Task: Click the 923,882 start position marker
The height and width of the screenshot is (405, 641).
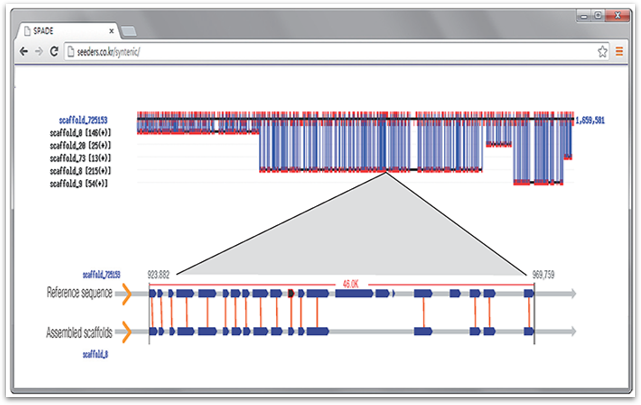Action: 158,274
